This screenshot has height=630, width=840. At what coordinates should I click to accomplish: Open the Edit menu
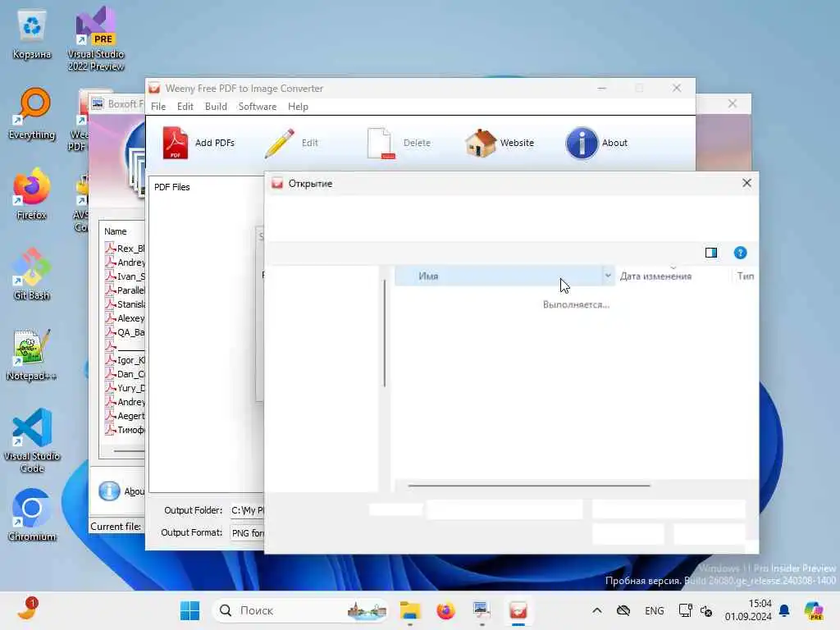(185, 107)
